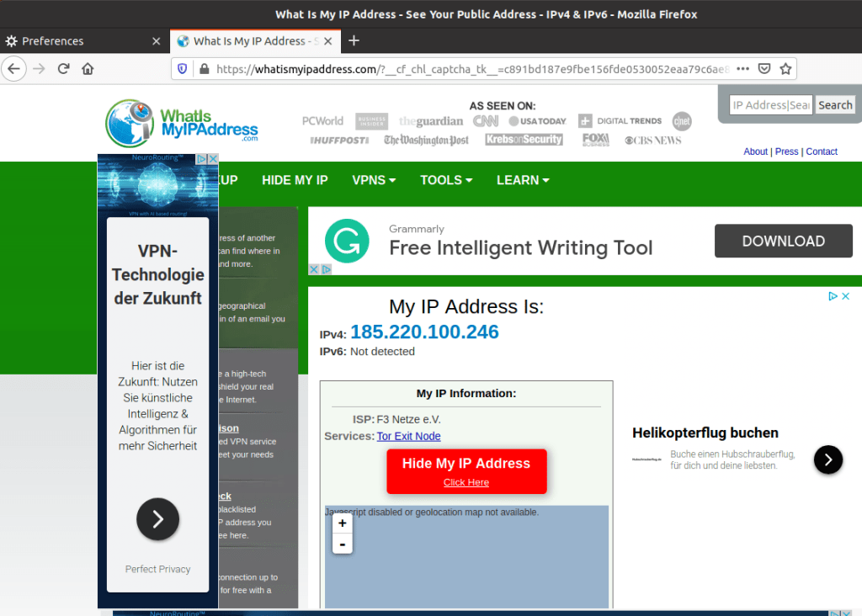Open page actions three-dot menu
Screen dimensions: 862x616
tap(742, 69)
